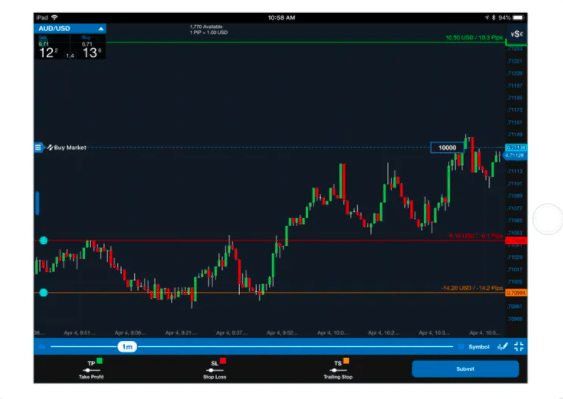563x399 pixels.
Task: Edit the 10000 order quantity field
Action: coord(447,148)
